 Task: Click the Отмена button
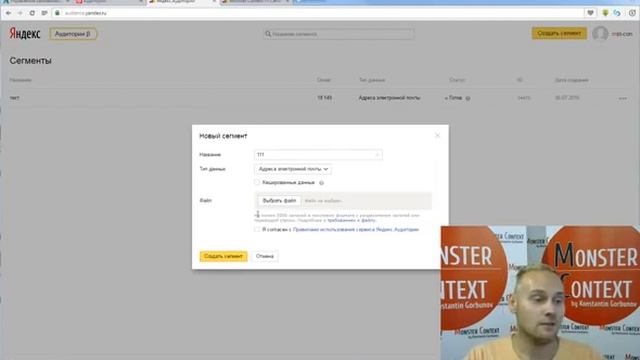[264, 256]
